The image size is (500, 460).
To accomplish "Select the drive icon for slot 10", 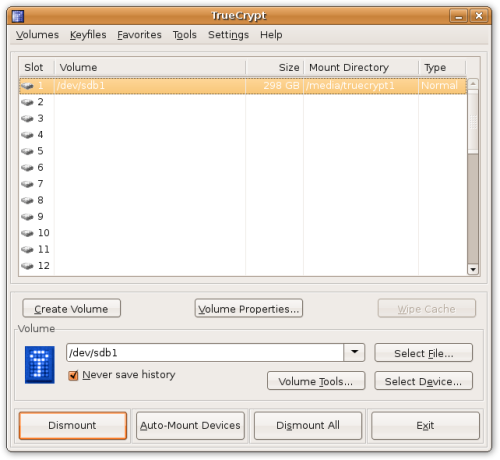I will tap(27, 233).
